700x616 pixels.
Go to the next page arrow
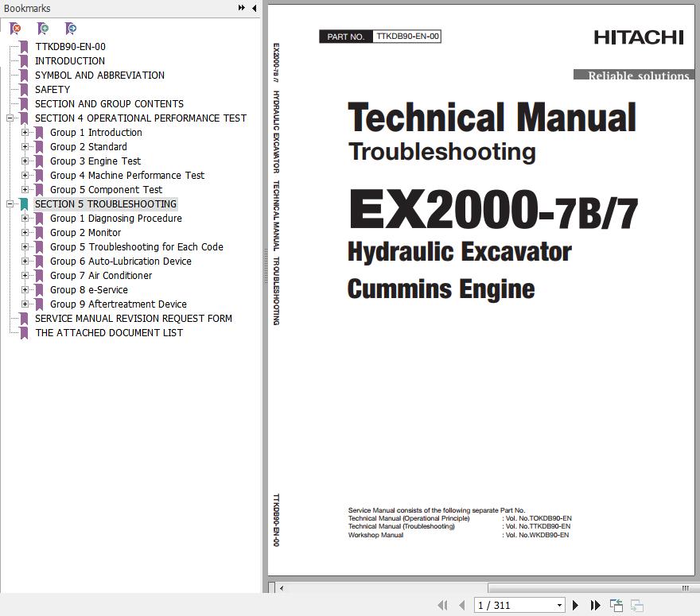pos(575,605)
